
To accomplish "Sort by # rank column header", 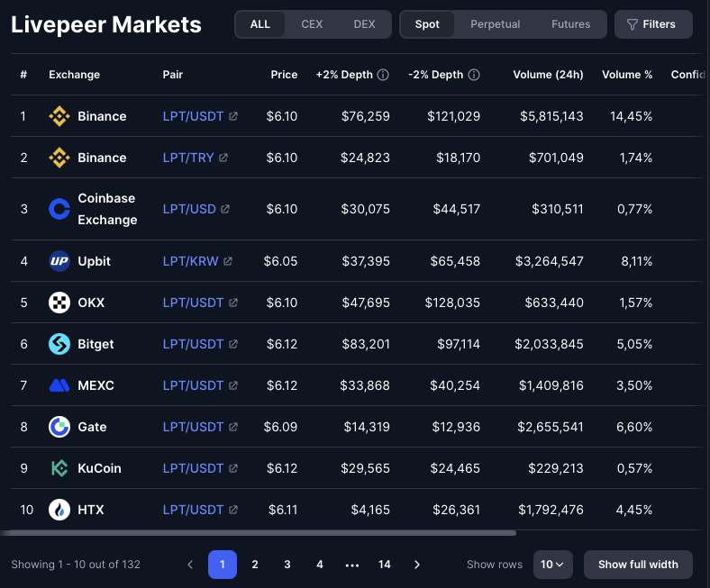I will [23, 75].
